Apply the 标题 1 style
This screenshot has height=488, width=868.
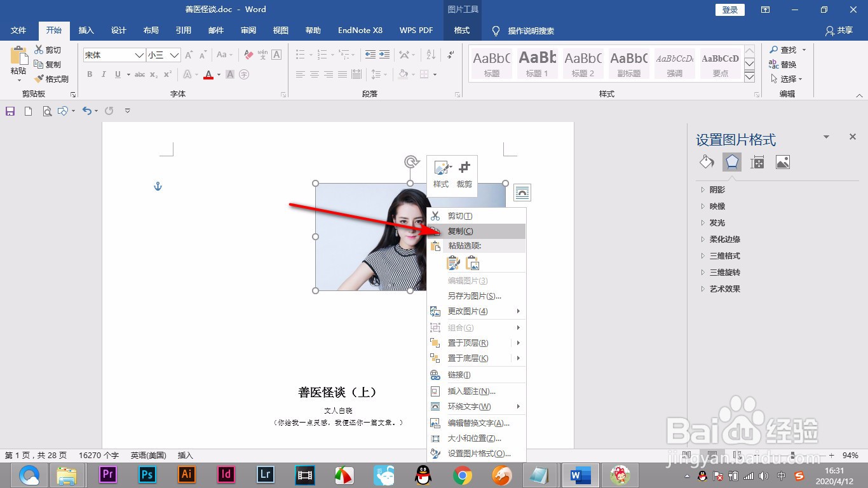coord(537,64)
